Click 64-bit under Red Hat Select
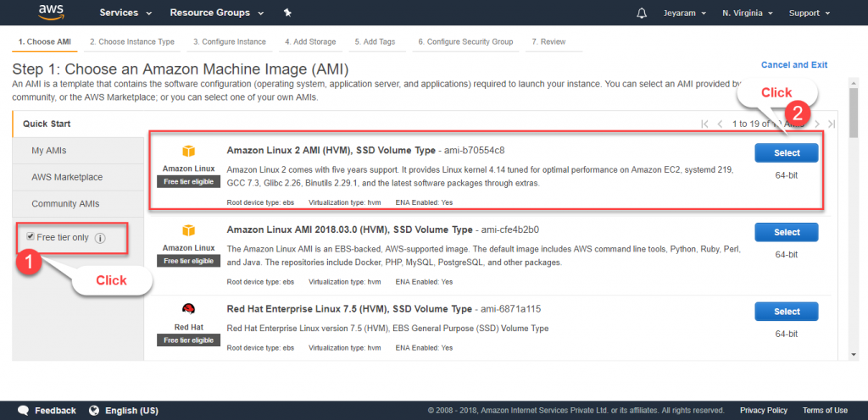Image resolution: width=868 pixels, height=420 pixels. [787, 334]
